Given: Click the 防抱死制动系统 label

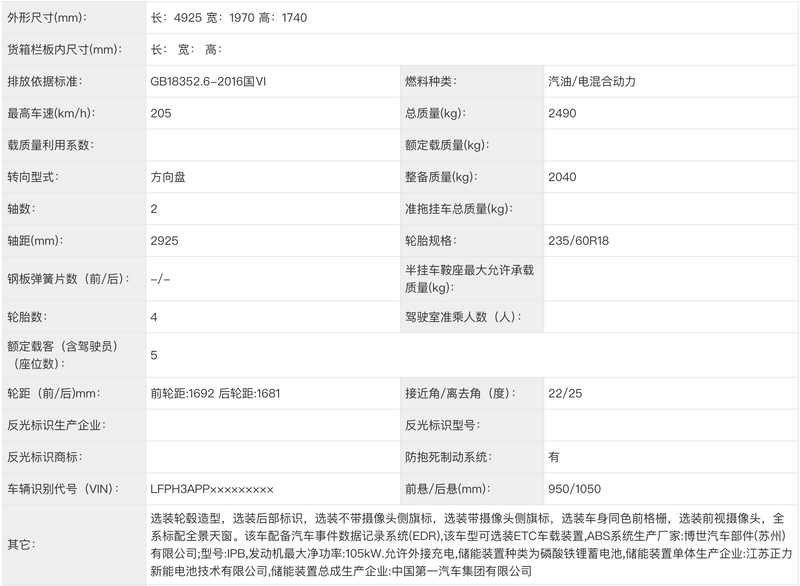Looking at the screenshot, I should (x=448, y=457).
